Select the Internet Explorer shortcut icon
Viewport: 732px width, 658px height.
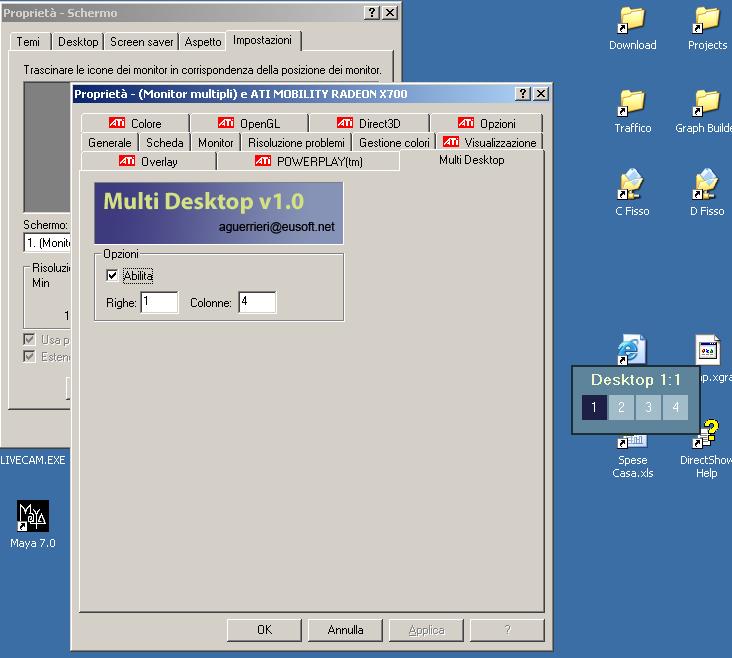632,349
